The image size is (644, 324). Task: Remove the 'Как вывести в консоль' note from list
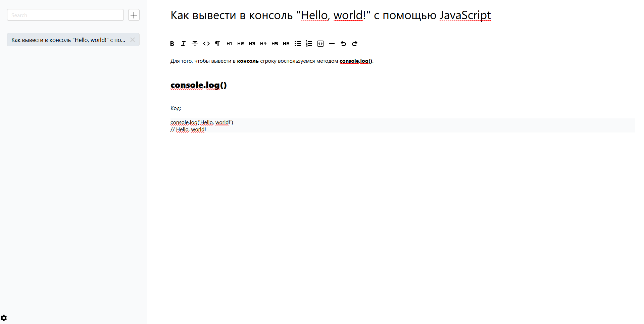[x=132, y=40]
